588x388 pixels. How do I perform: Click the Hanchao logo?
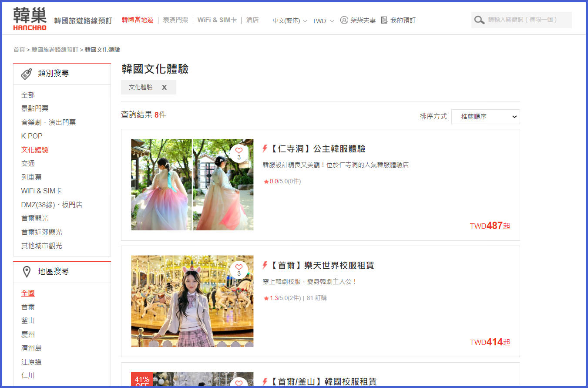click(x=30, y=19)
